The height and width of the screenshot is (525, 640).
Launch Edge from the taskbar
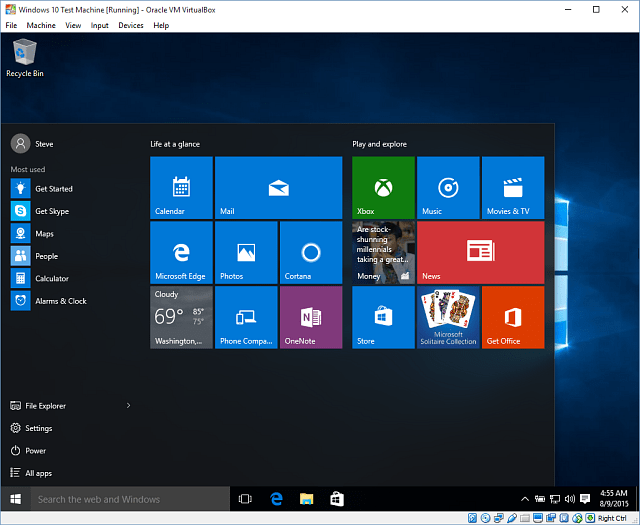[276, 499]
